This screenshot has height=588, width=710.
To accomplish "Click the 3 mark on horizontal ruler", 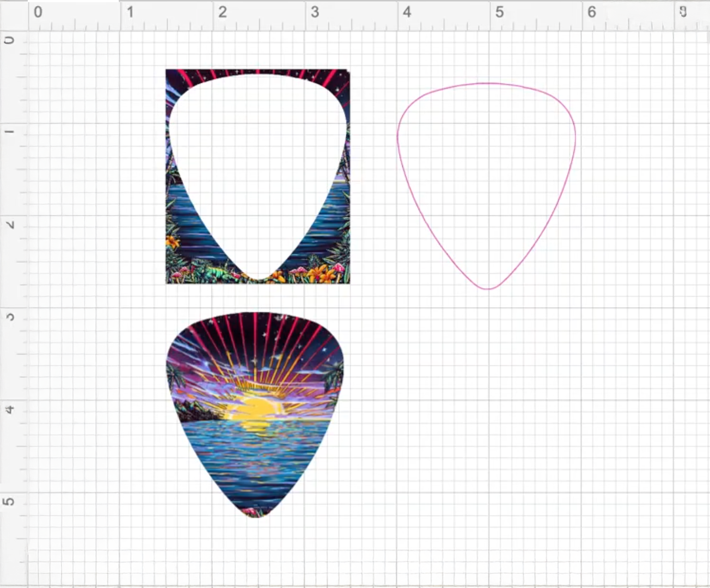I will pos(314,13).
